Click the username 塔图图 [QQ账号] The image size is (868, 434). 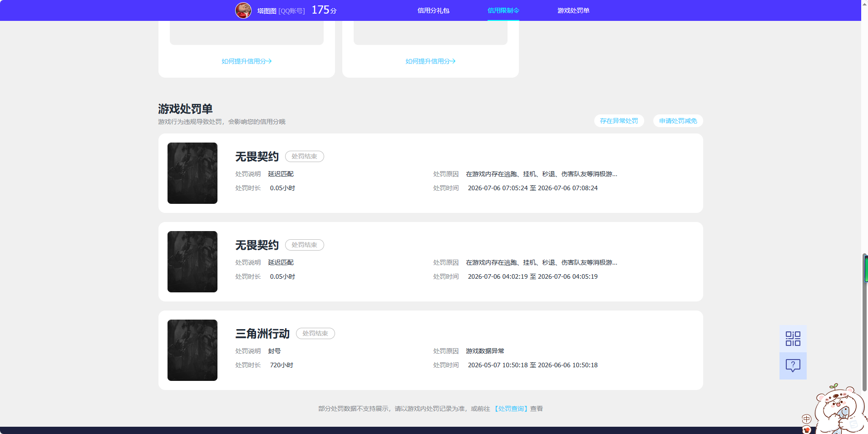coord(281,10)
